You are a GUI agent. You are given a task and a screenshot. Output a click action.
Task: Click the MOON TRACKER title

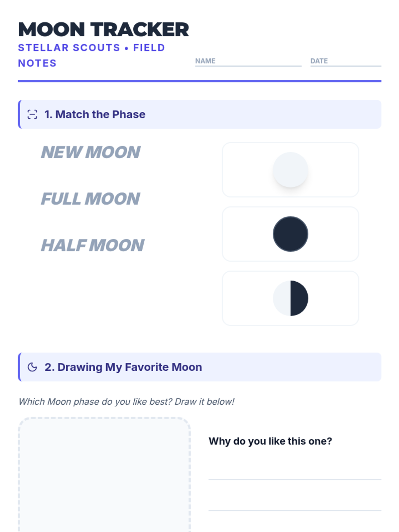[103, 30]
